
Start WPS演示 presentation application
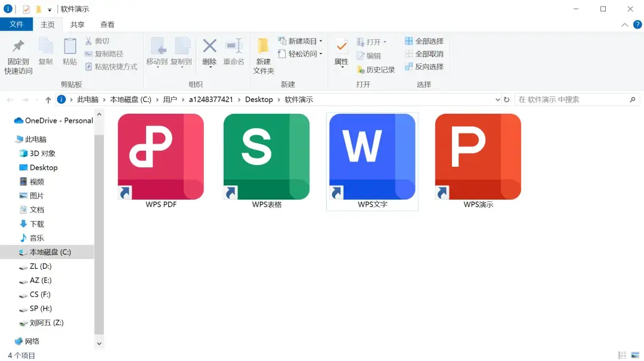click(x=477, y=156)
